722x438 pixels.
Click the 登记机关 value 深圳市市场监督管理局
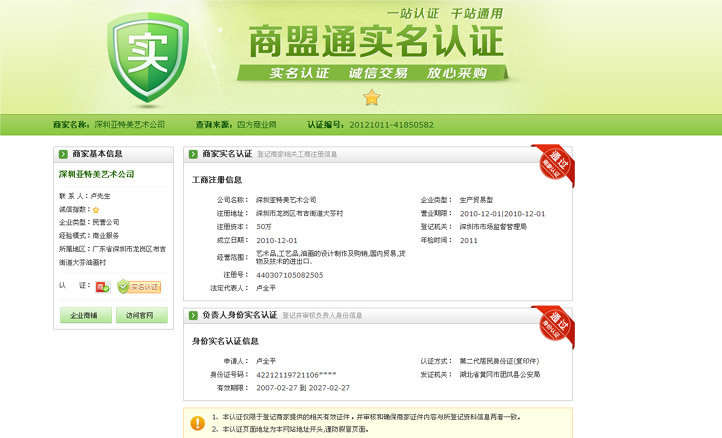493,227
